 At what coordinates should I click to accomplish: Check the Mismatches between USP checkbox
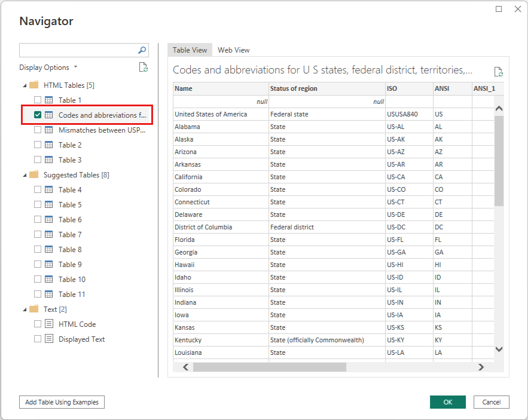click(38, 130)
